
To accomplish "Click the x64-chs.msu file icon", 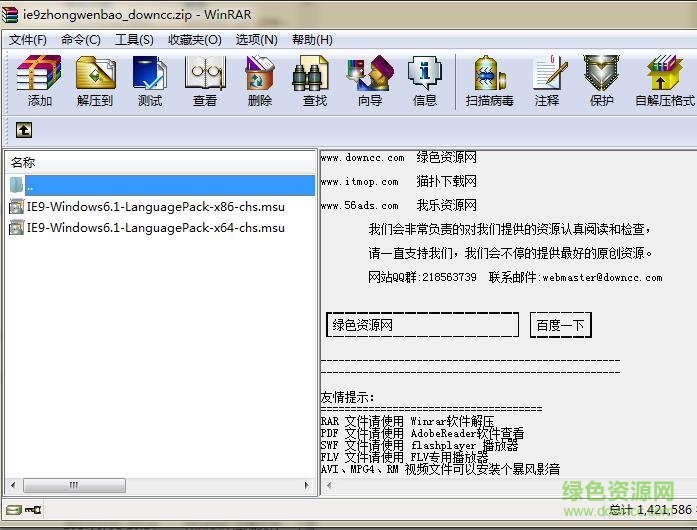I will tap(16, 228).
